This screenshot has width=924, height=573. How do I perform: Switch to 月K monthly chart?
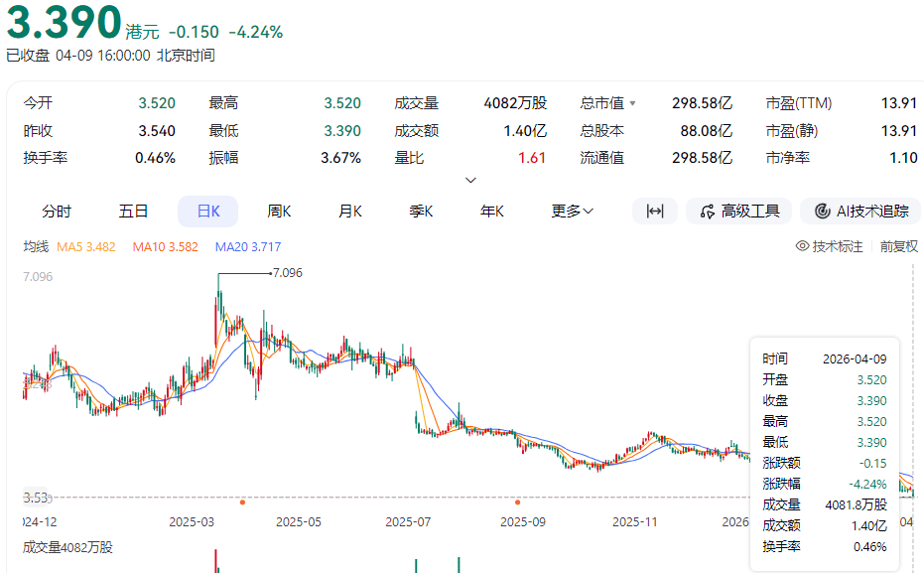coord(350,211)
